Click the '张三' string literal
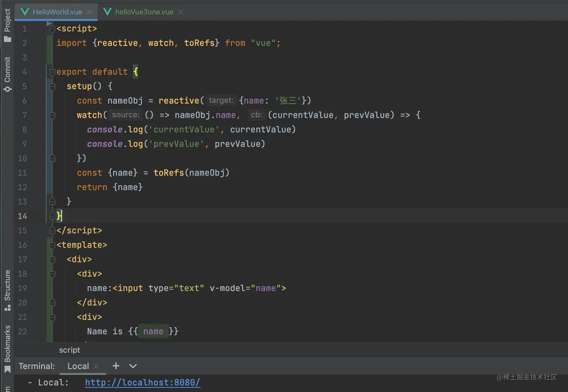The width and height of the screenshot is (568, 392). 288,101
